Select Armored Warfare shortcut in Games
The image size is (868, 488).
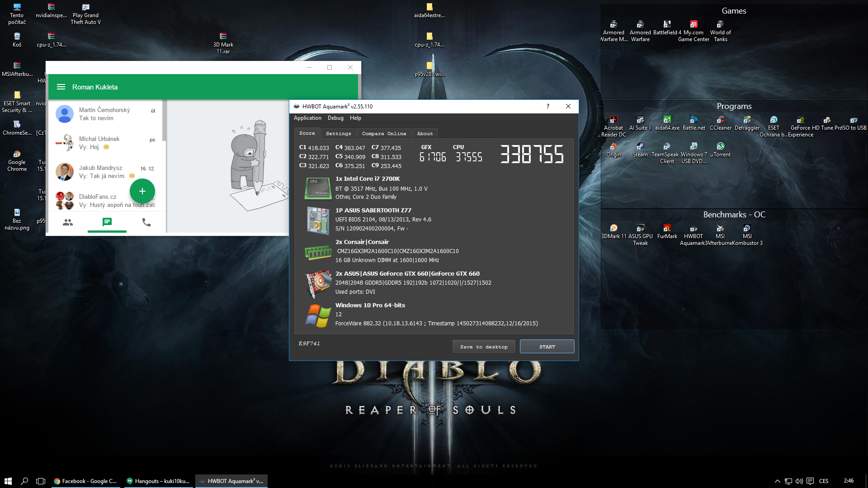640,31
